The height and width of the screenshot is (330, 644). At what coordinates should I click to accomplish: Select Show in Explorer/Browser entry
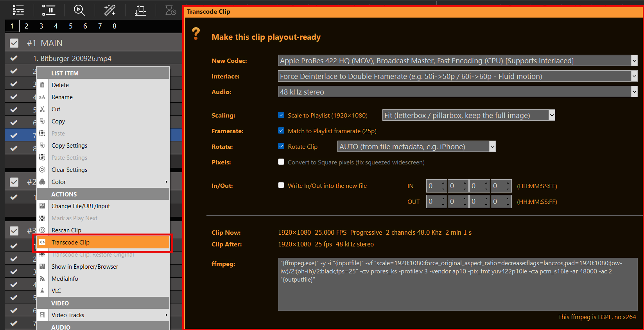click(x=85, y=266)
